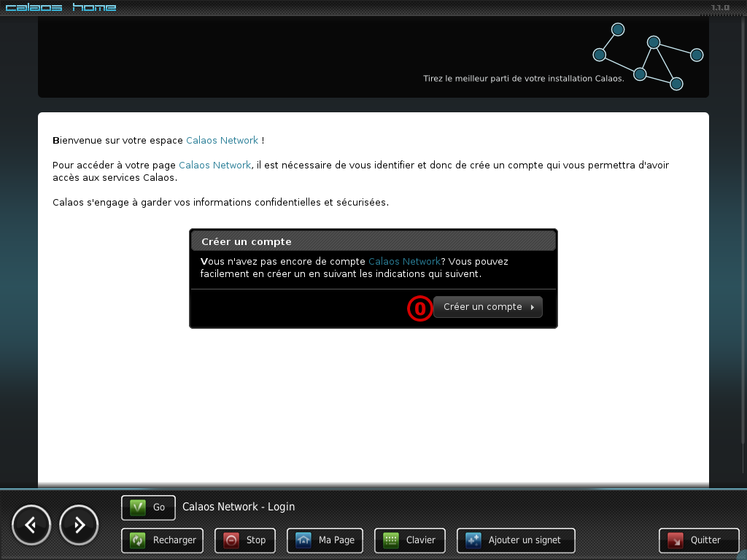Click the green checkmark icon on Go
The height and width of the screenshot is (560, 747).
[138, 507]
